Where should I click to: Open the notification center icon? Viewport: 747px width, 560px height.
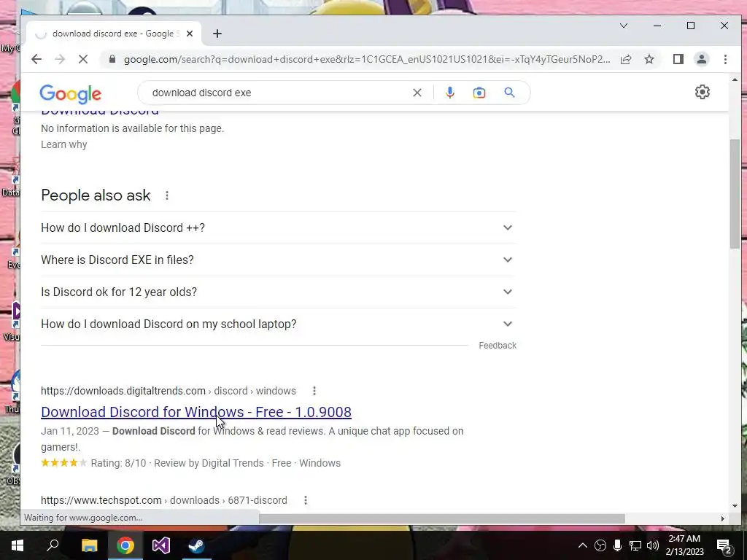724,546
